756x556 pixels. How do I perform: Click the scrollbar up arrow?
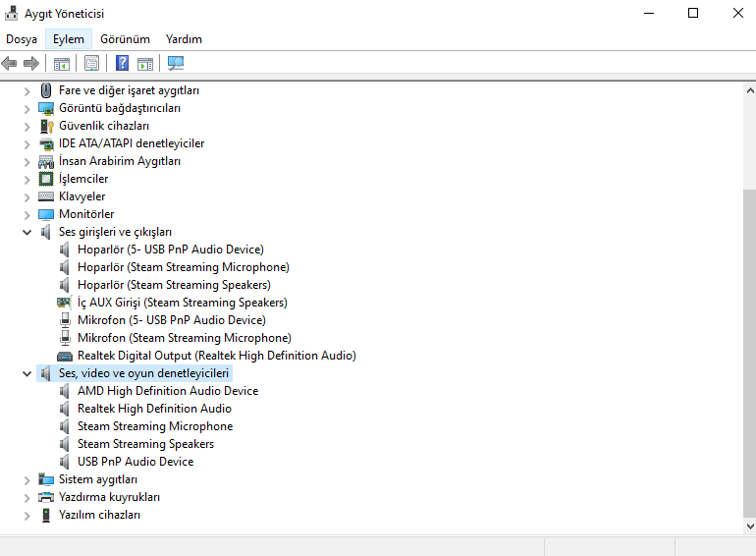[x=750, y=90]
